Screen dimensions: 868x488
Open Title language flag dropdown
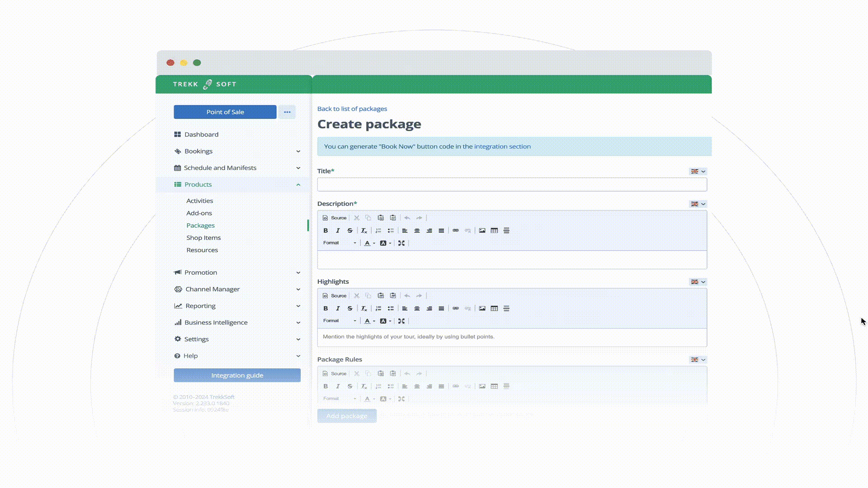[698, 171]
